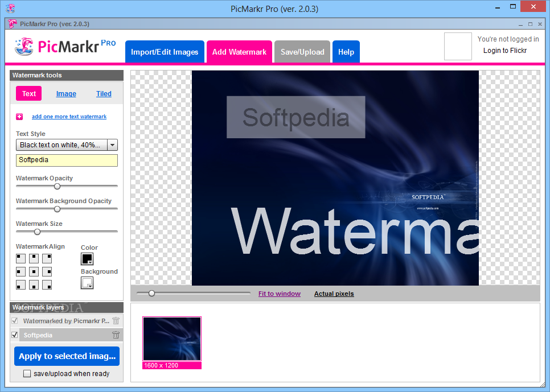
Task: Click the Watermark Opacity slider handle
Action: [57, 186]
